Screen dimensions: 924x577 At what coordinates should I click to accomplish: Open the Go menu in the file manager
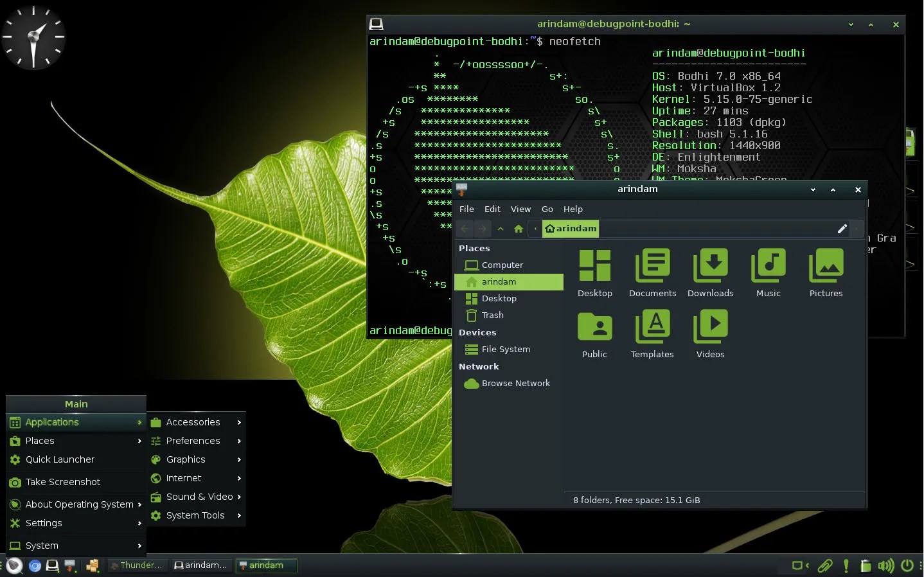[547, 209]
